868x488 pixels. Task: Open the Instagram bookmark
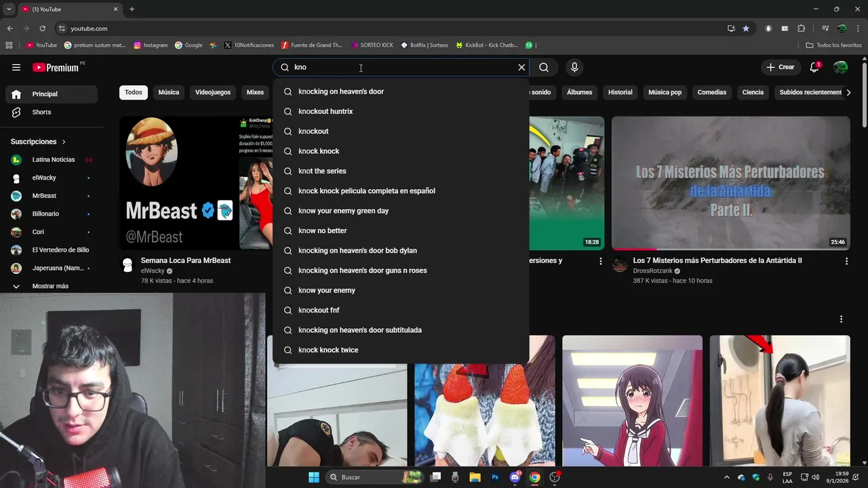coord(151,45)
